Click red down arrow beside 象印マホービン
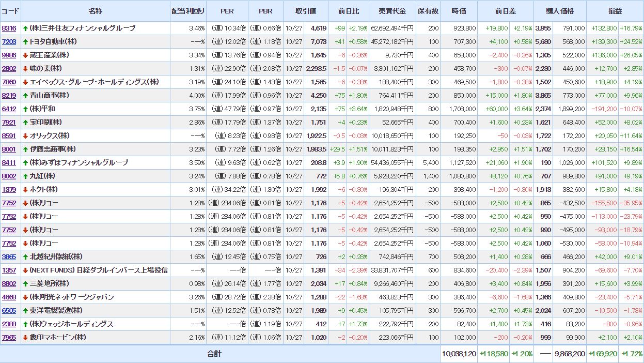The height and width of the screenshot is (363, 644). point(25,337)
